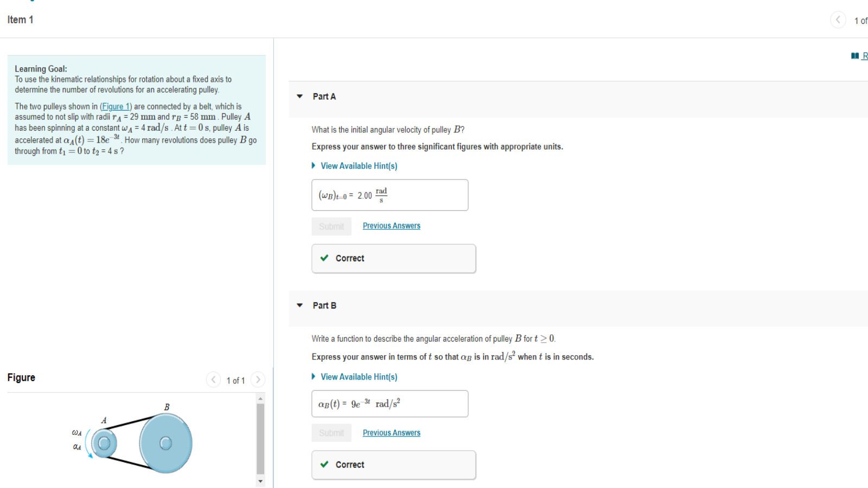868x488 pixels.
Task: Open "Previous Answers" under Part A
Action: tap(391, 226)
